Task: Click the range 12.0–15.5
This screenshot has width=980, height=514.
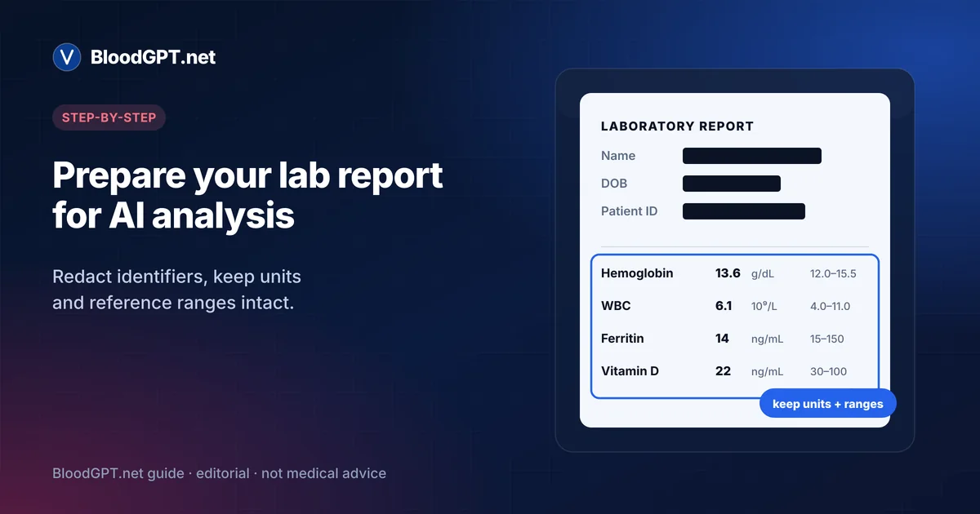Action: coord(833,274)
